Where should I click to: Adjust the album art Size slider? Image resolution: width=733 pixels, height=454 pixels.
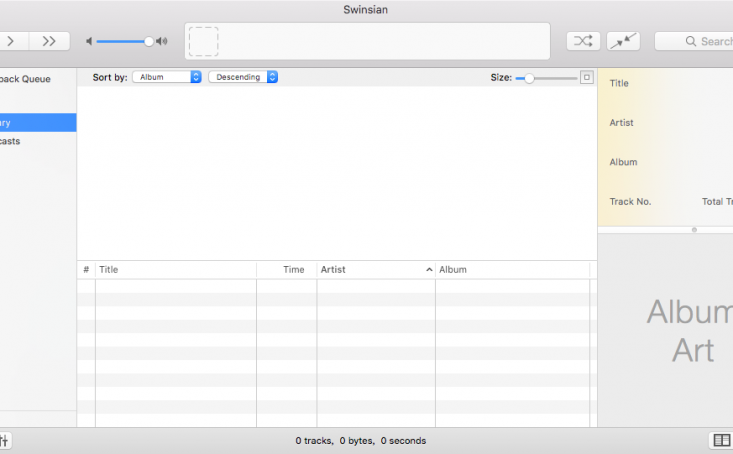[x=546, y=78]
